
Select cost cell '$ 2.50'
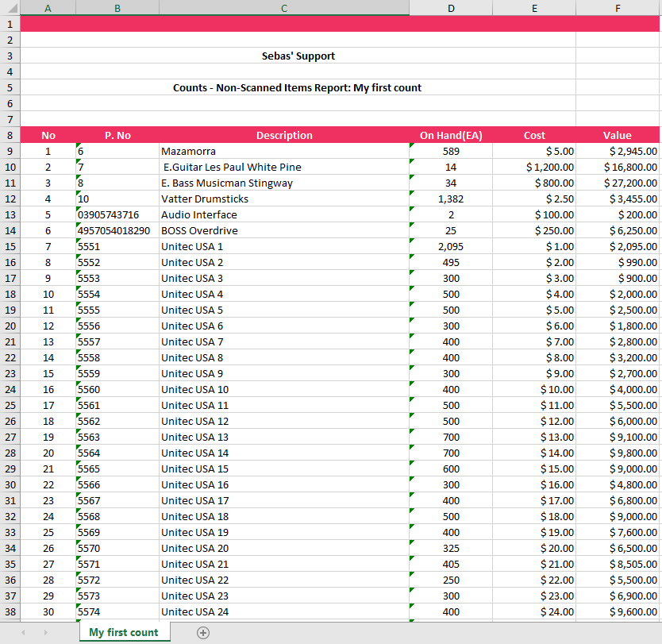click(x=534, y=199)
